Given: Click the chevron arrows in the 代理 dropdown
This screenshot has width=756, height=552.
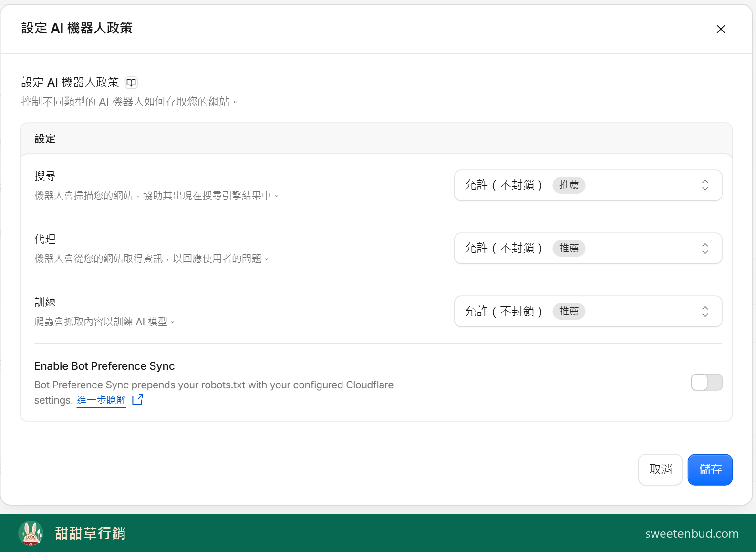Looking at the screenshot, I should [x=705, y=248].
